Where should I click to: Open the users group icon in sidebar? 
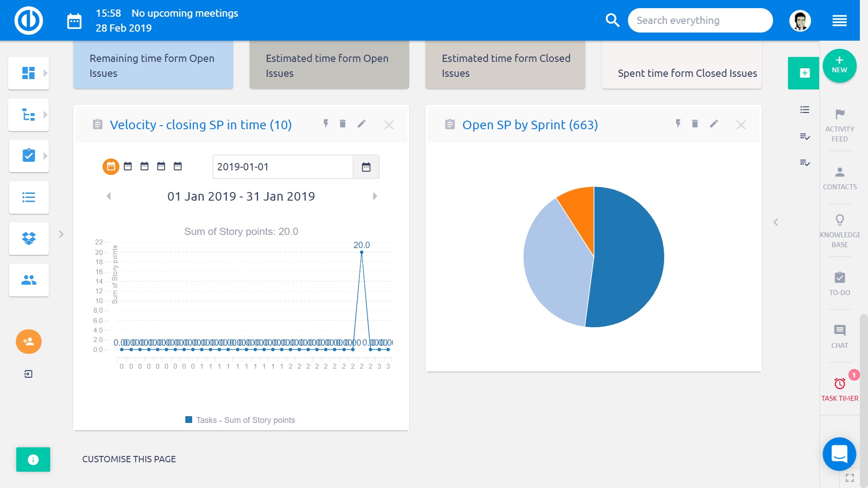[x=28, y=280]
